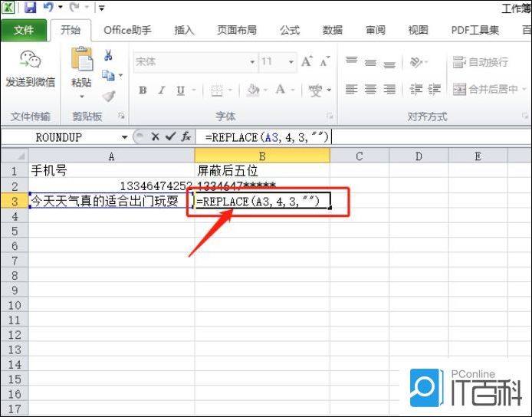532x417 pixels.
Task: Select cell B1 屏蔽后五位
Action: coord(262,171)
